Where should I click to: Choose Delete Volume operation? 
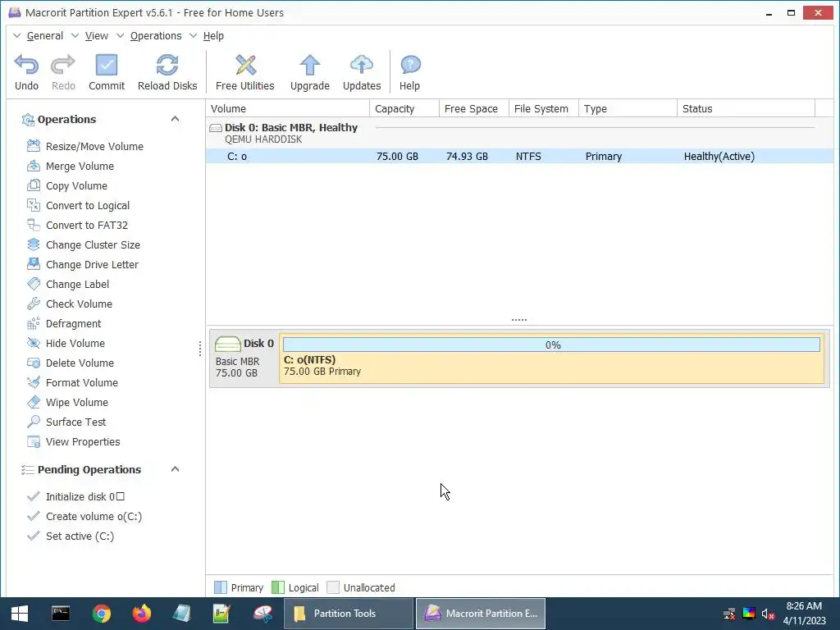[x=80, y=363]
